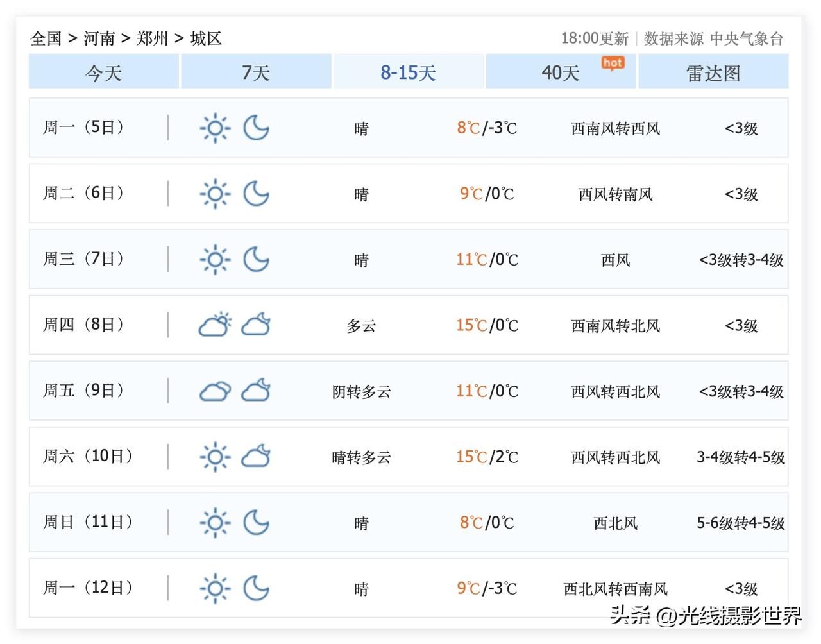
Task: Switch to the 今天 tab
Action: (x=104, y=72)
